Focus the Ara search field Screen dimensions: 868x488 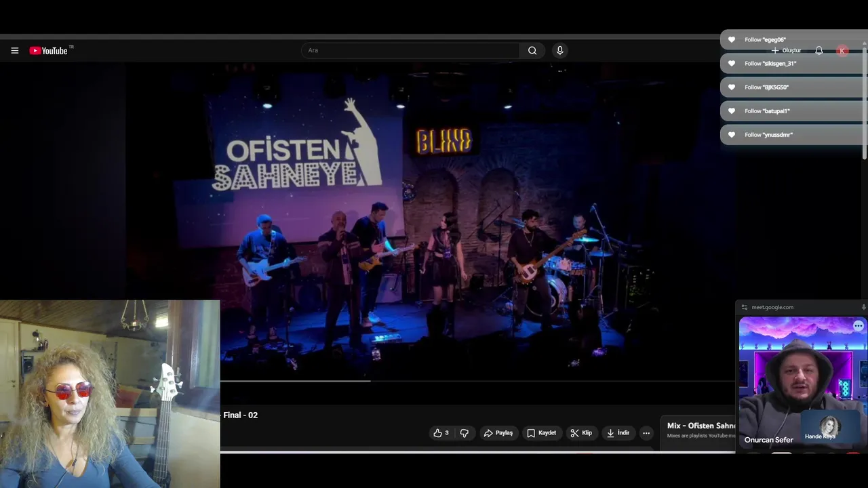[410, 50]
